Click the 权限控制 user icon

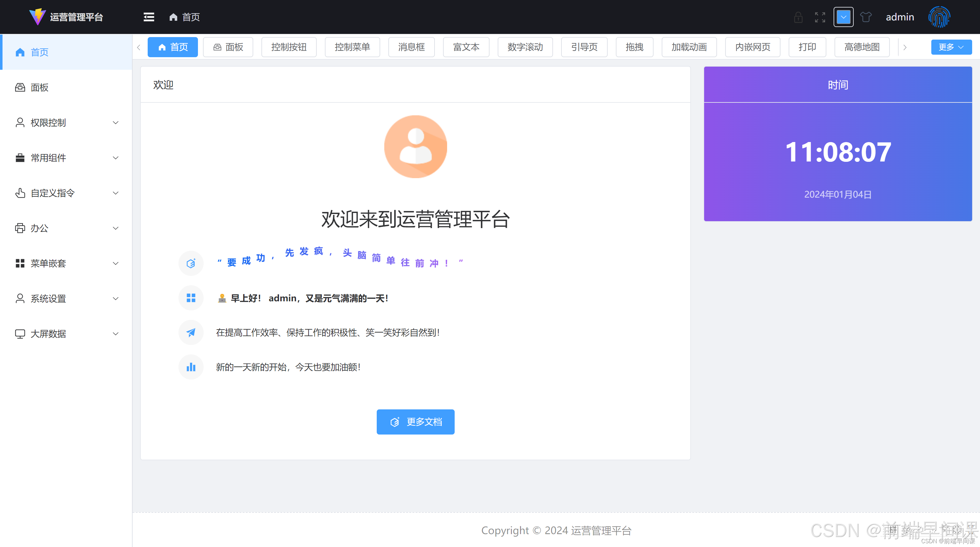pos(20,123)
